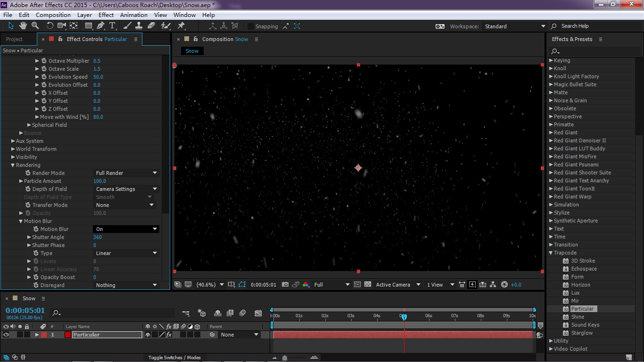Select the Zoom magnifier tool
644x362 pixels.
[35, 25]
